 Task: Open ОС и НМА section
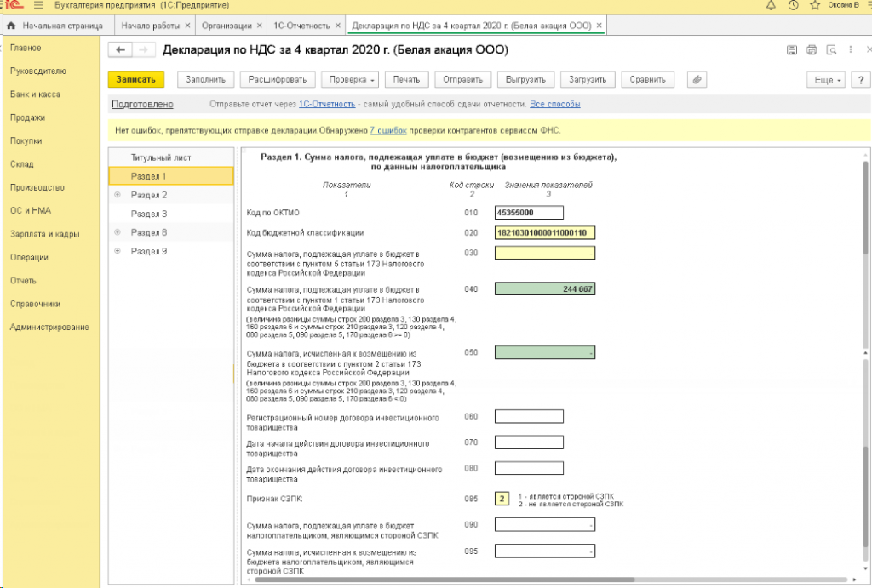point(30,211)
